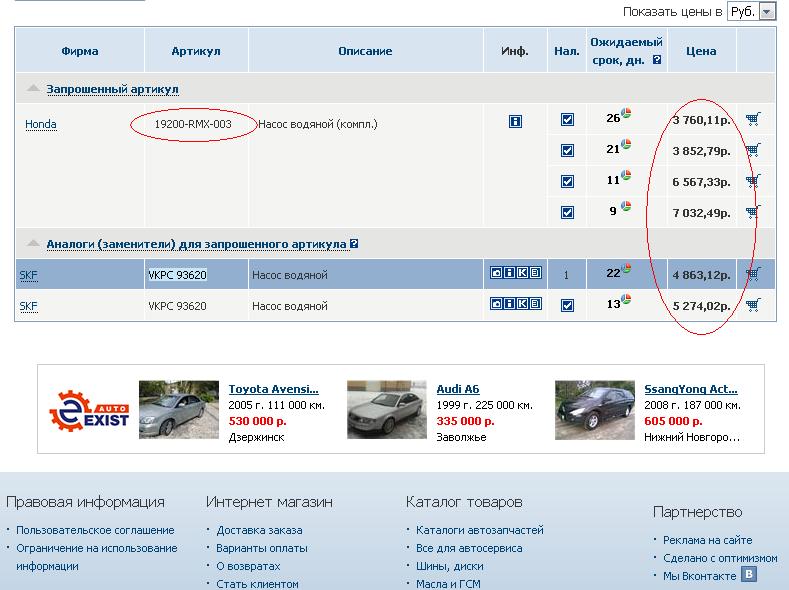Sort table by Цена column header

[701, 51]
